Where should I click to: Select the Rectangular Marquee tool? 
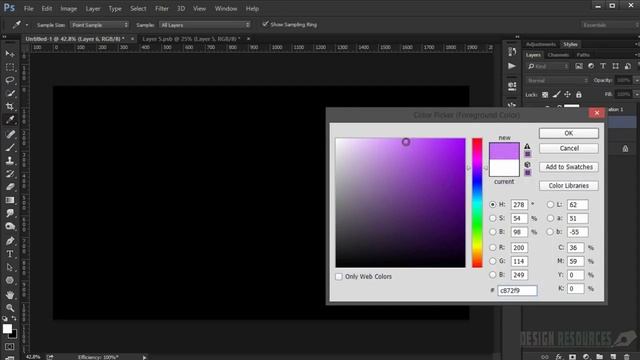pos(10,67)
